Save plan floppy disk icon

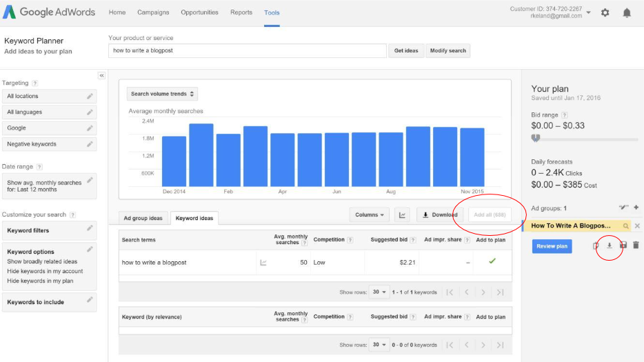point(623,245)
